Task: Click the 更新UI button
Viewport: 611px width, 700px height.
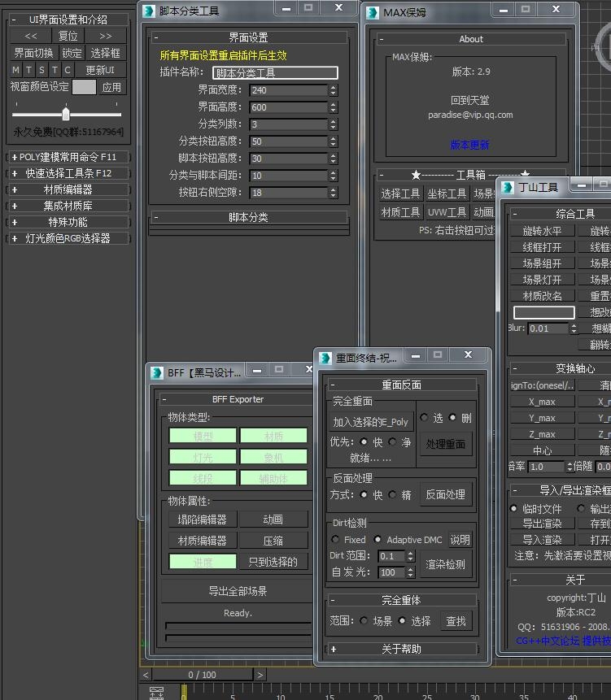Action: (100, 70)
